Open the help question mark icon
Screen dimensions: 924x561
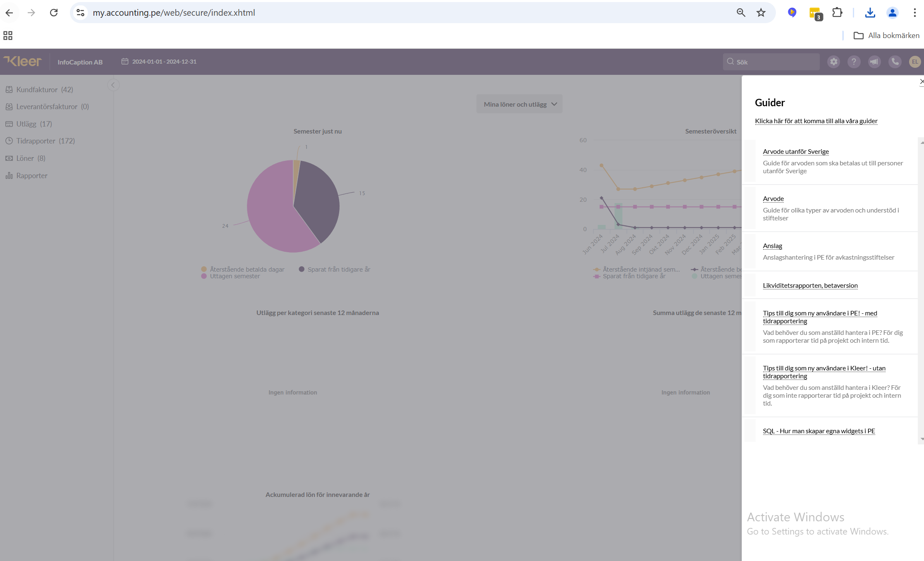(x=854, y=62)
